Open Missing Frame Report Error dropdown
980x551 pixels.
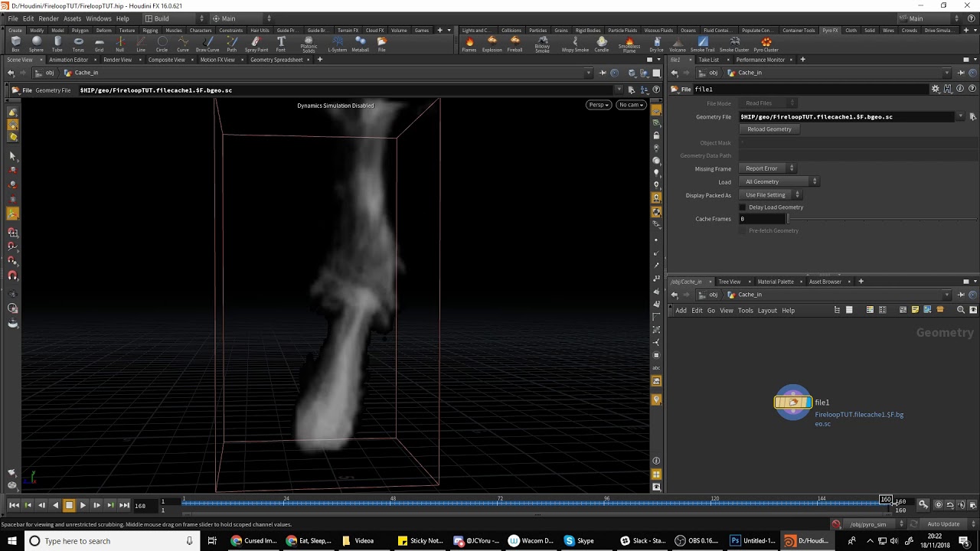coord(769,168)
